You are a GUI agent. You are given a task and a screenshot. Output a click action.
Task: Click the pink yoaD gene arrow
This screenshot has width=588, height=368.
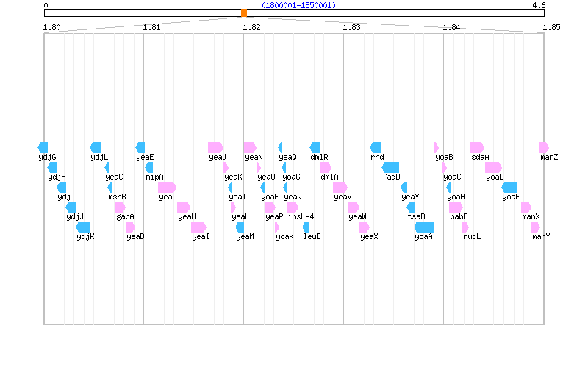[x=493, y=167]
